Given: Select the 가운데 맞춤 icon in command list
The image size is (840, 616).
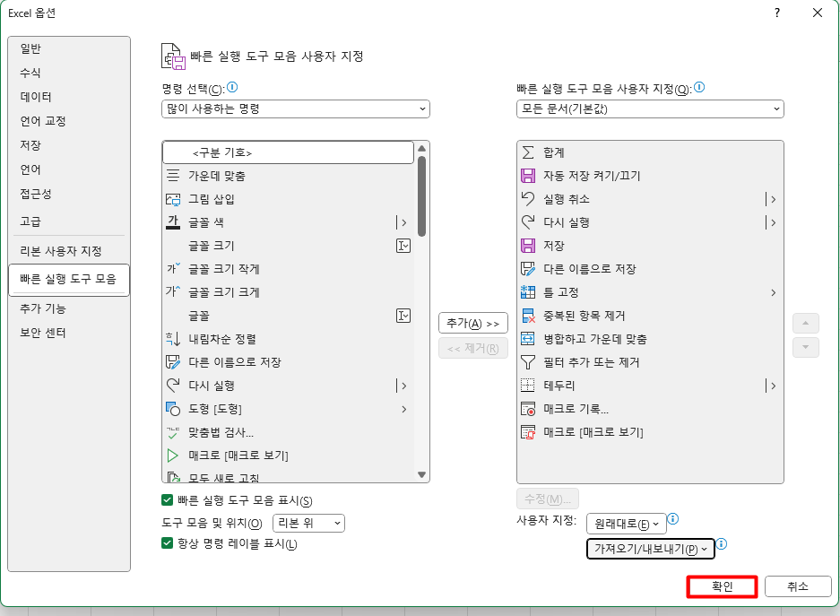Looking at the screenshot, I should click(173, 176).
